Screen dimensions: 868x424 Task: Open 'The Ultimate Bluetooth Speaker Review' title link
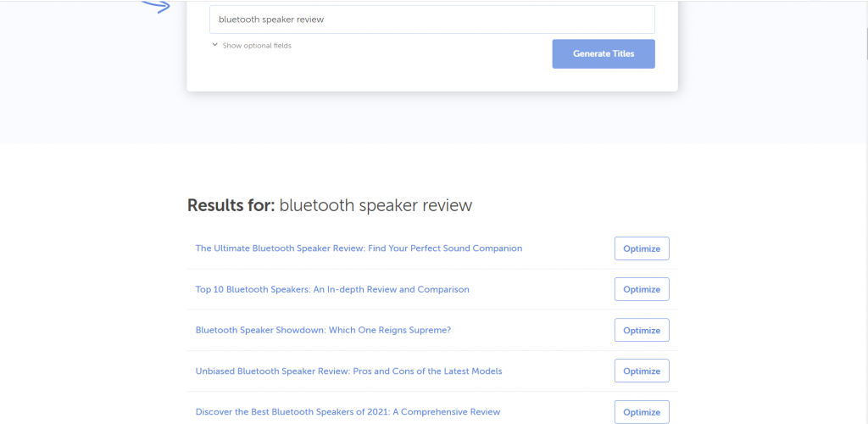pyautogui.click(x=359, y=248)
